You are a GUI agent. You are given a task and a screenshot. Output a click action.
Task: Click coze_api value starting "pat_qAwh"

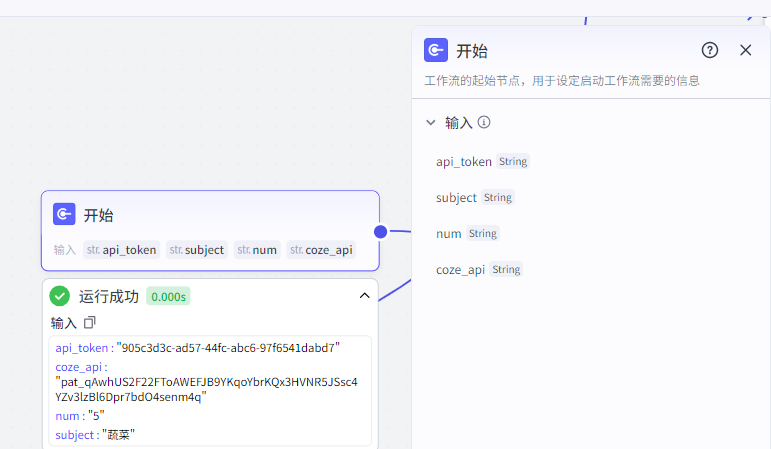click(x=207, y=389)
